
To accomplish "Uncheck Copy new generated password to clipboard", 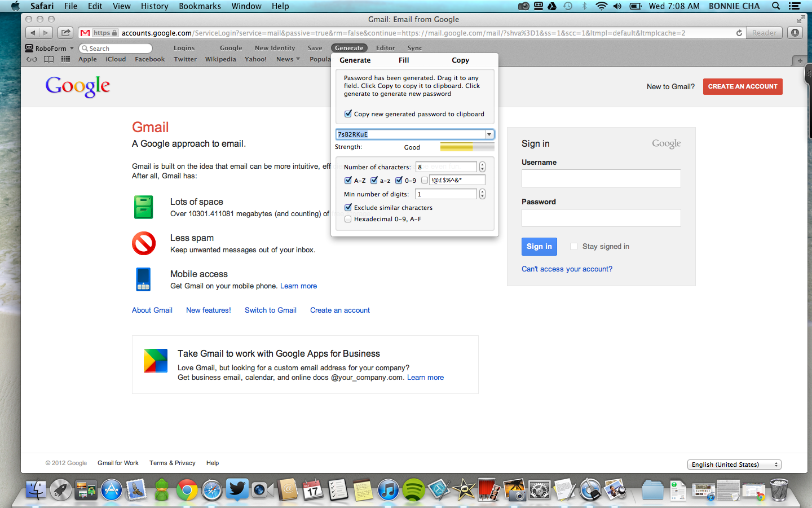I will tap(348, 113).
